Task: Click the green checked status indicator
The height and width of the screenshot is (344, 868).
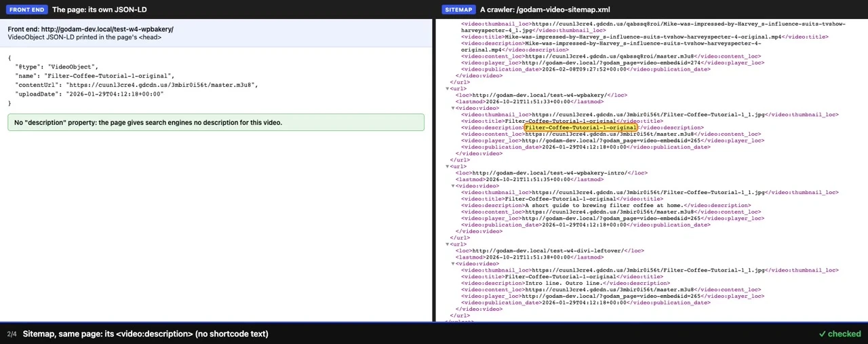Action: (840, 334)
